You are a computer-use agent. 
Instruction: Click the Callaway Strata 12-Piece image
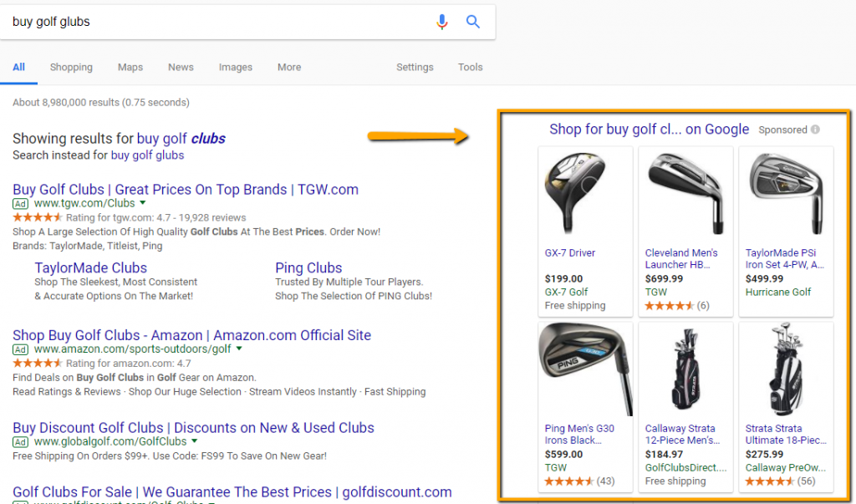[685, 369]
